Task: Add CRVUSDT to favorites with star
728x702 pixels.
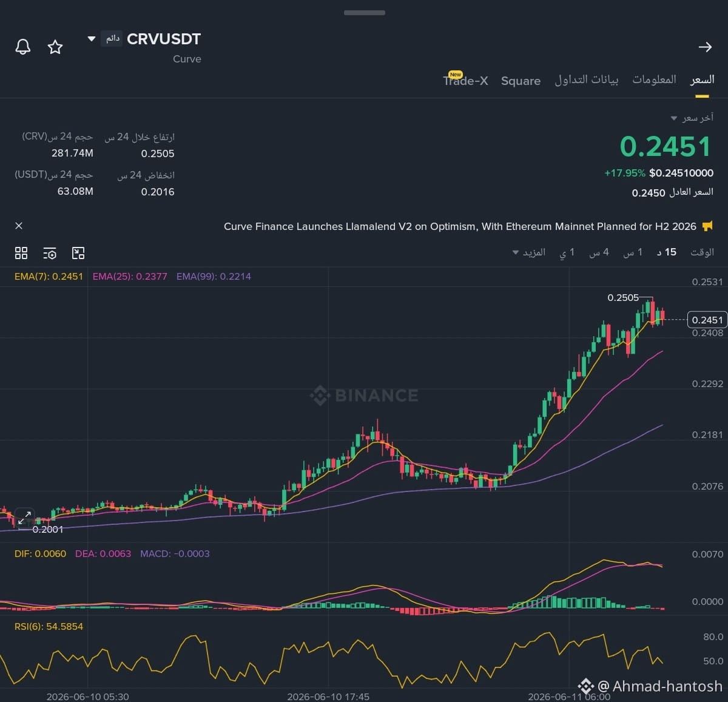Action: pos(55,47)
